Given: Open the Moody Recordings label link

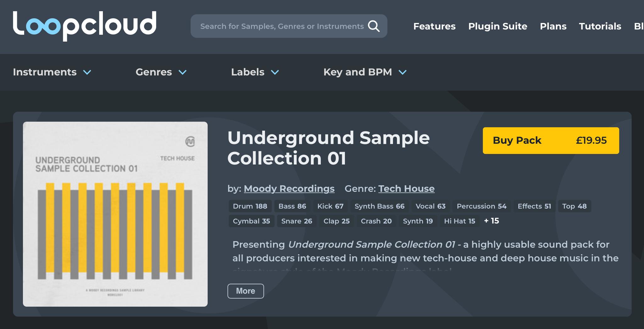Looking at the screenshot, I should tap(289, 189).
